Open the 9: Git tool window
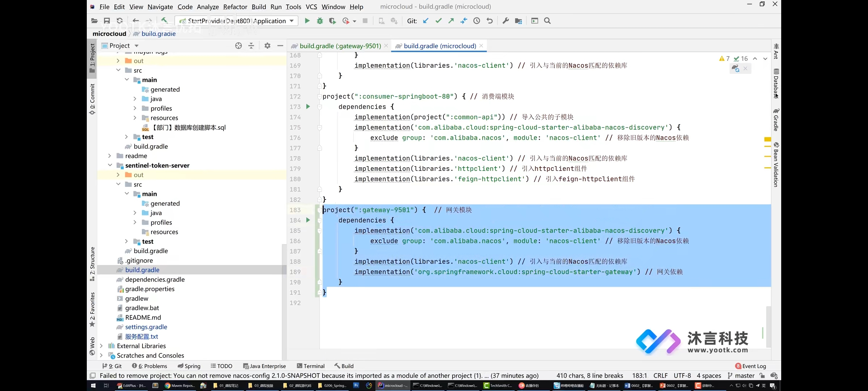868x391 pixels. tap(112, 366)
